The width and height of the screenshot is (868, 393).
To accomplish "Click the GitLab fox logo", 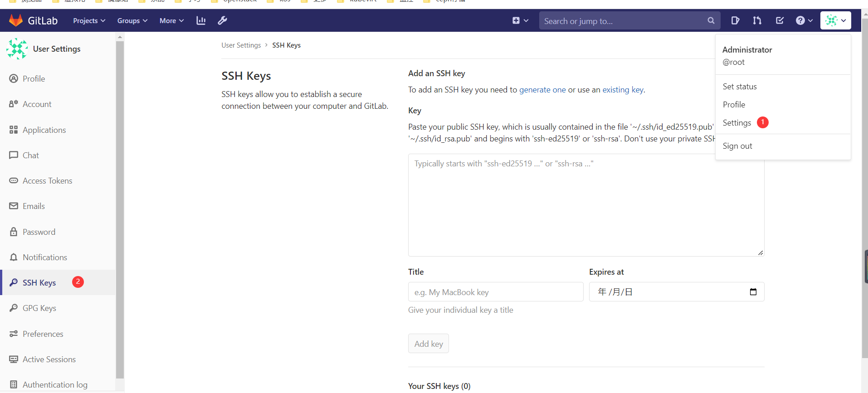I will coord(16,20).
